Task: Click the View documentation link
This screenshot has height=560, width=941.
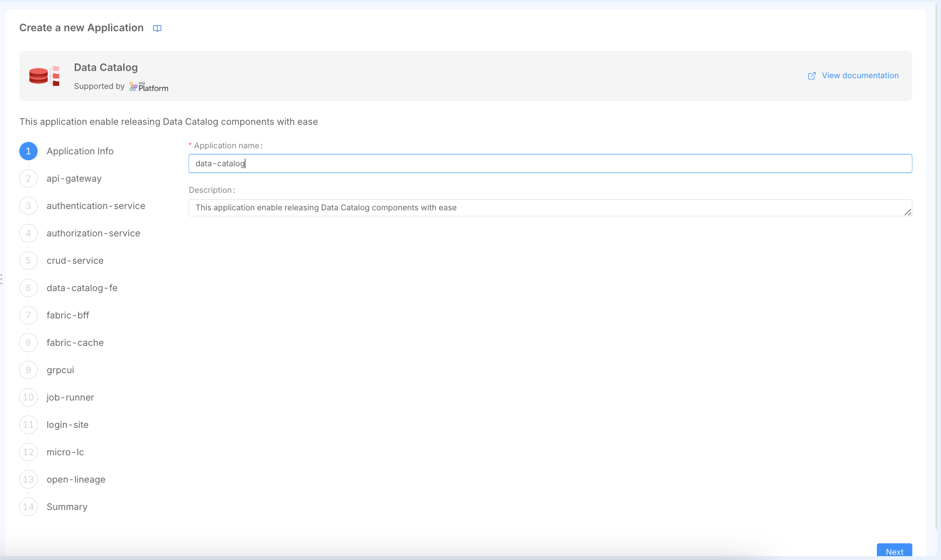Action: click(860, 76)
